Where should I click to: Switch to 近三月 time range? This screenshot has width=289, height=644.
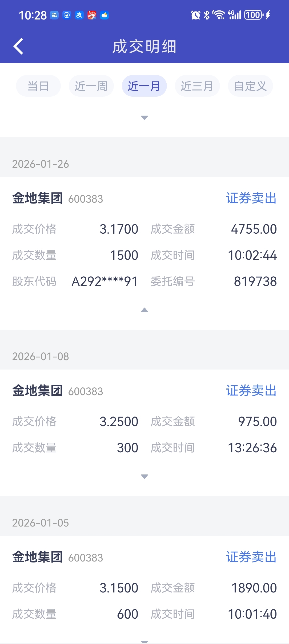[197, 86]
